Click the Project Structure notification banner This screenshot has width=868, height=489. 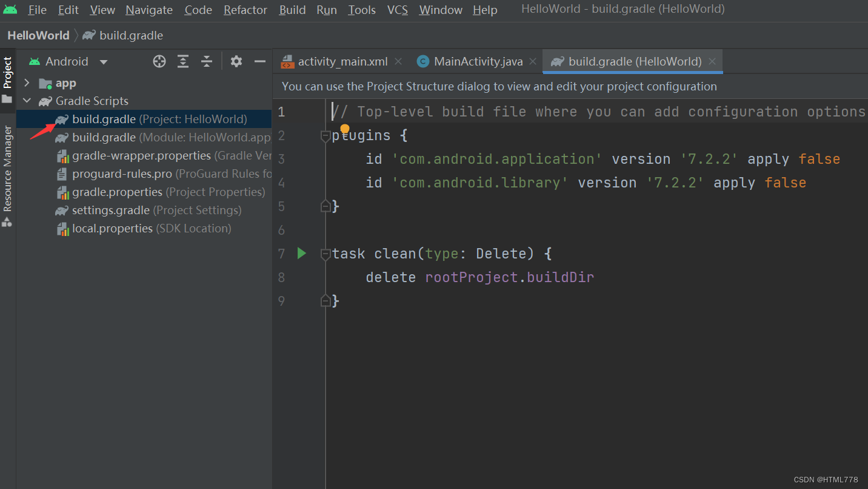570,86
